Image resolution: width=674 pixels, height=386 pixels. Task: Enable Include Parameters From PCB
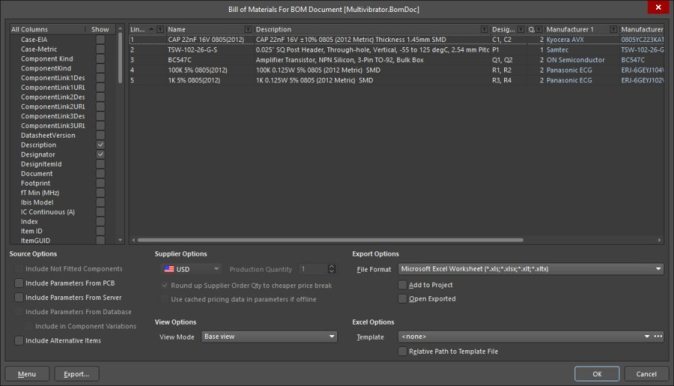[19, 283]
